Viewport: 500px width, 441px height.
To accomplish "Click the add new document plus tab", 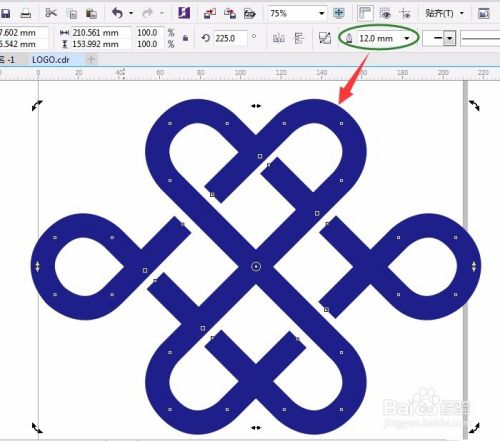I will point(91,60).
